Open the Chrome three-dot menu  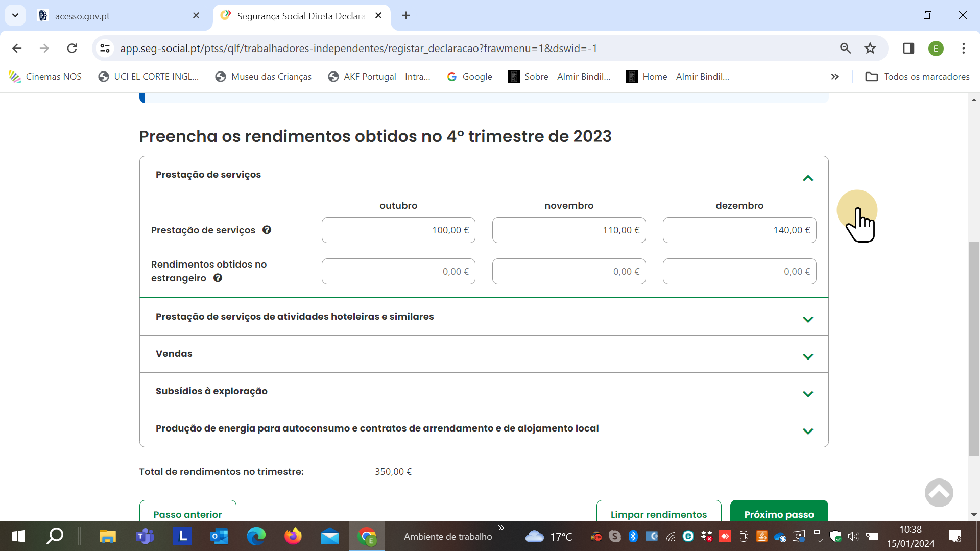[963, 48]
